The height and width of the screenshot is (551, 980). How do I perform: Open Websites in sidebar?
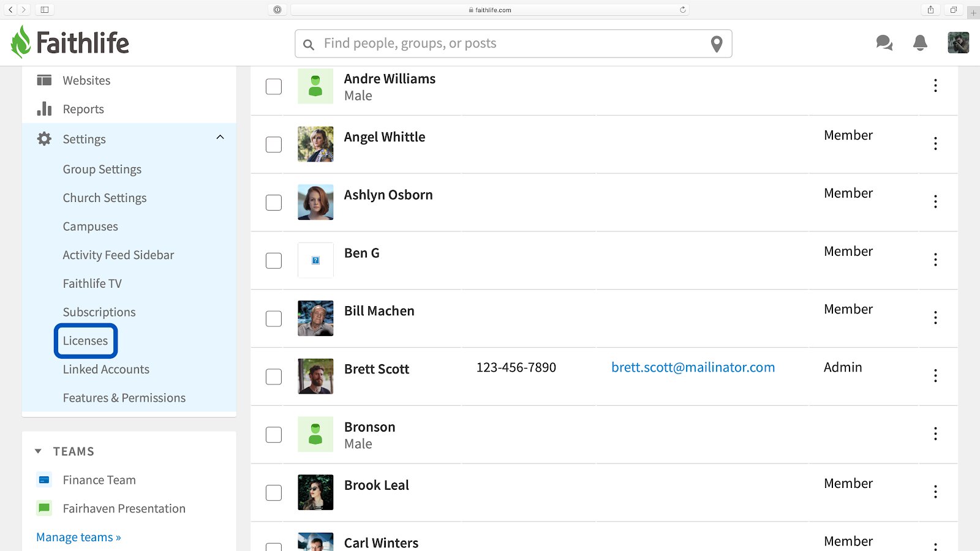[86, 80]
